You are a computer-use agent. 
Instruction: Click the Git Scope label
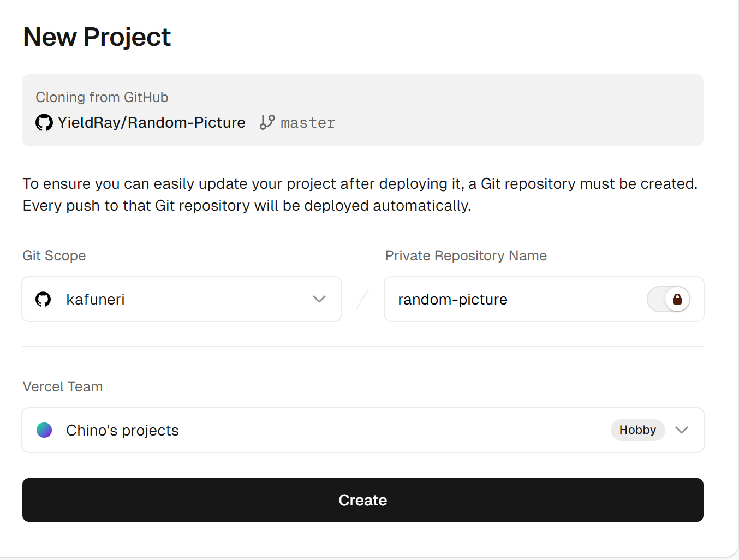(x=54, y=255)
